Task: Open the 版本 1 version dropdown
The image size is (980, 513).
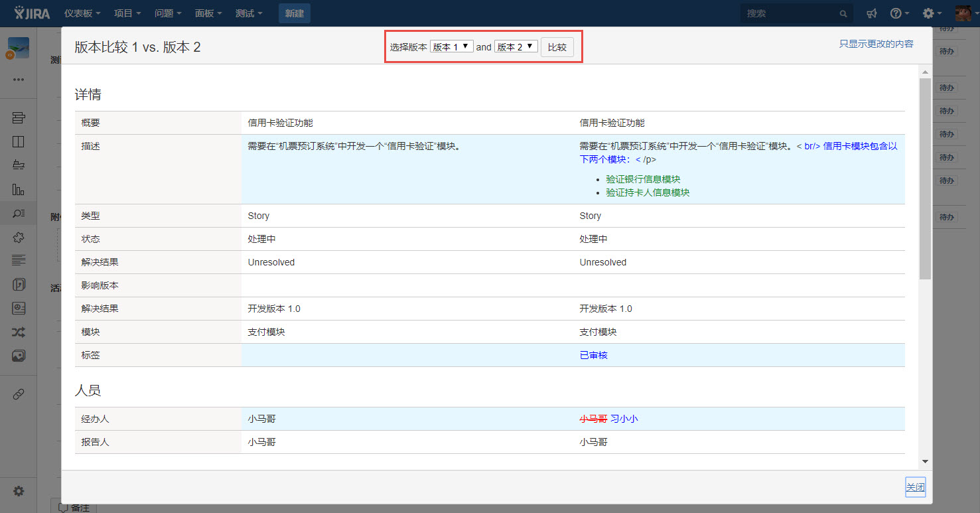Action: [x=452, y=46]
